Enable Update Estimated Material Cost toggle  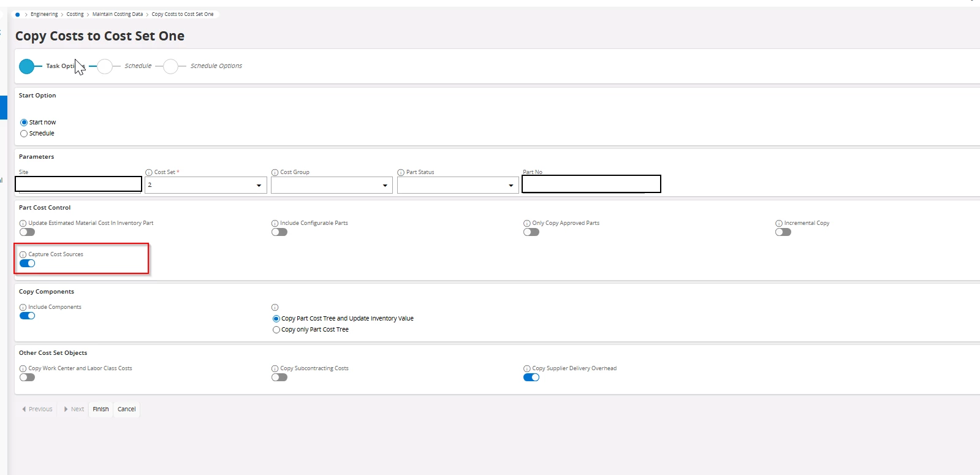click(28, 232)
